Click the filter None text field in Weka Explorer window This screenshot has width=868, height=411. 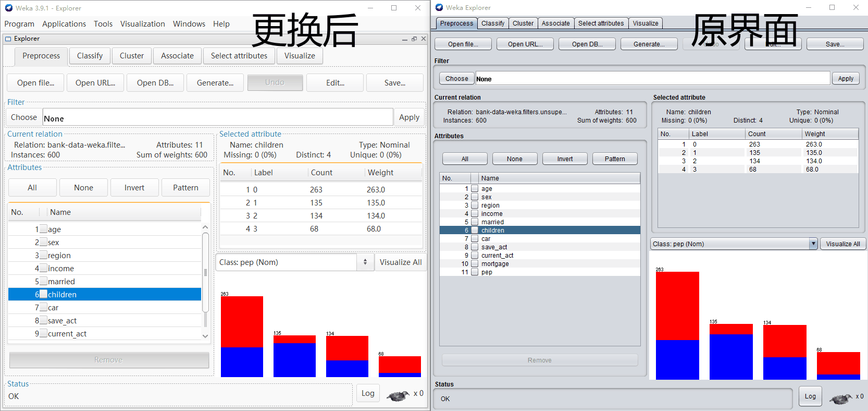coord(653,79)
